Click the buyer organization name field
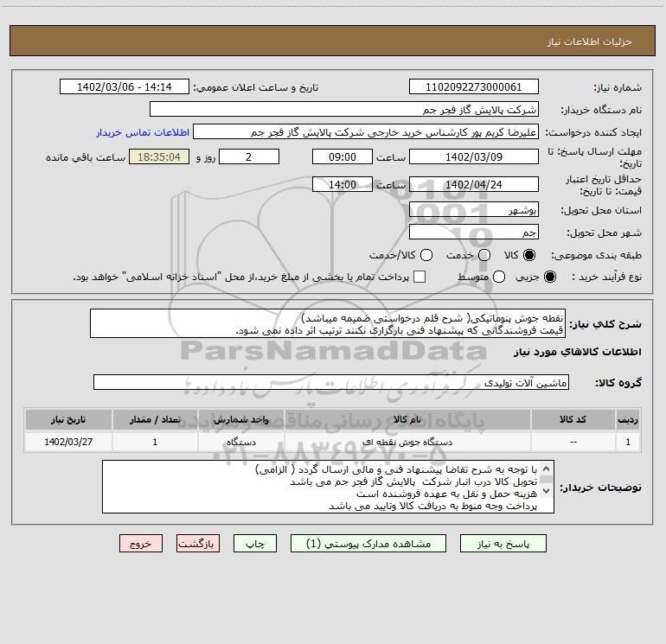Viewport: 666px width, 644px height. (344, 110)
